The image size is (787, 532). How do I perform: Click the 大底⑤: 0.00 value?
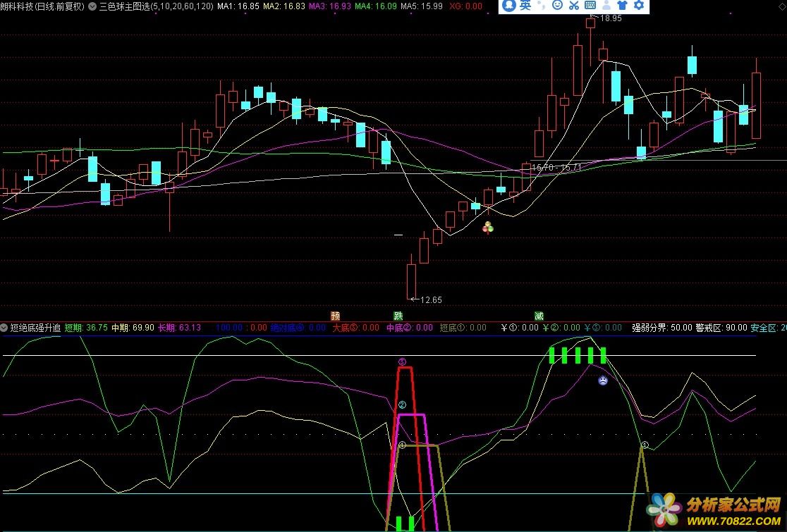tap(356, 328)
